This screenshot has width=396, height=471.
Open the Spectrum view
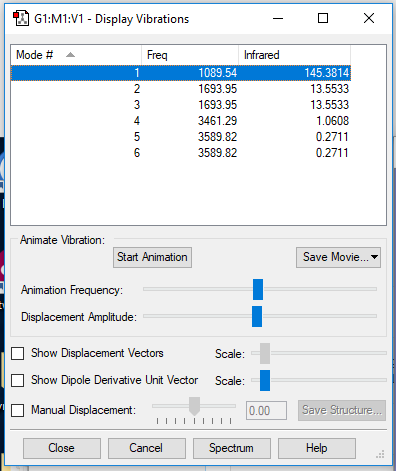pos(232,448)
